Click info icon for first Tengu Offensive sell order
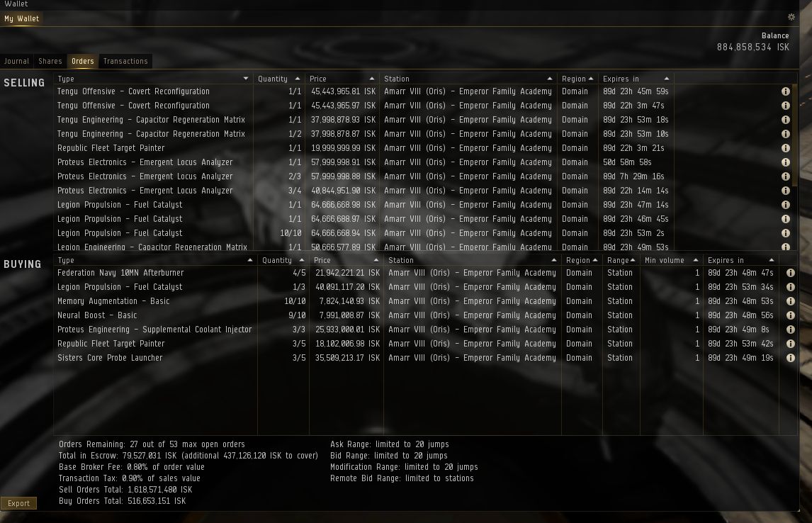 pos(785,91)
